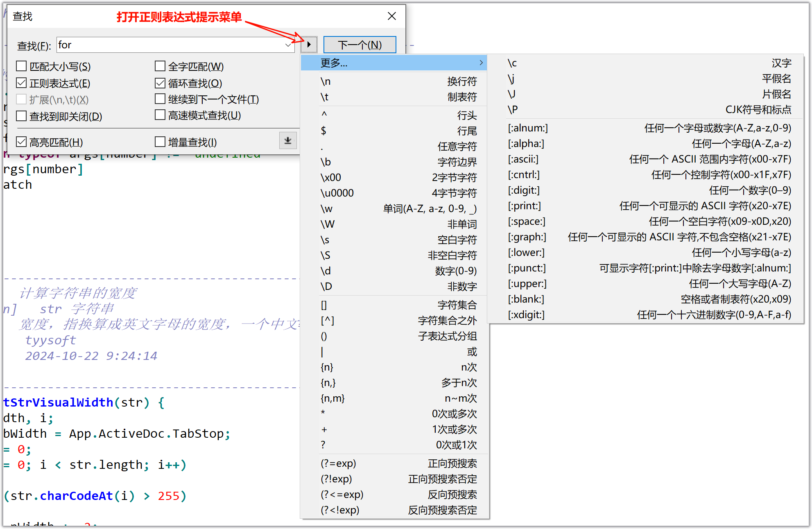Close the Find dialog with X

(391, 16)
